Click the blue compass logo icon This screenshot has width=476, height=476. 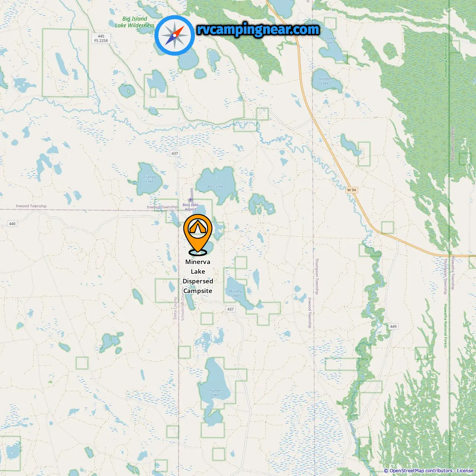click(x=174, y=35)
